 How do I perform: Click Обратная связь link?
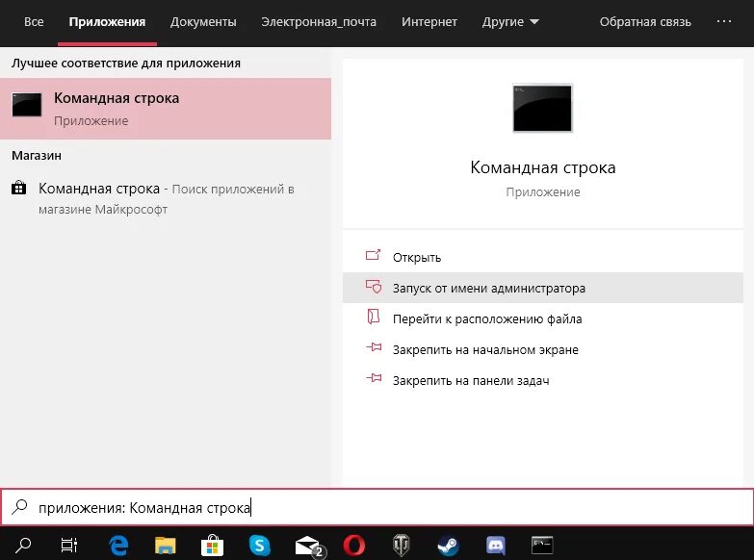click(x=645, y=22)
